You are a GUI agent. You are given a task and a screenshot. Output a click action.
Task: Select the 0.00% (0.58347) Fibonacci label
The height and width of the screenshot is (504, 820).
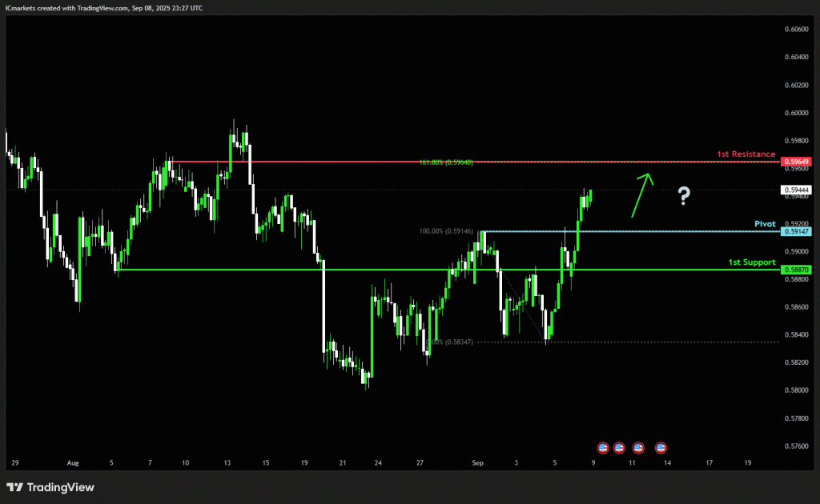click(450, 342)
